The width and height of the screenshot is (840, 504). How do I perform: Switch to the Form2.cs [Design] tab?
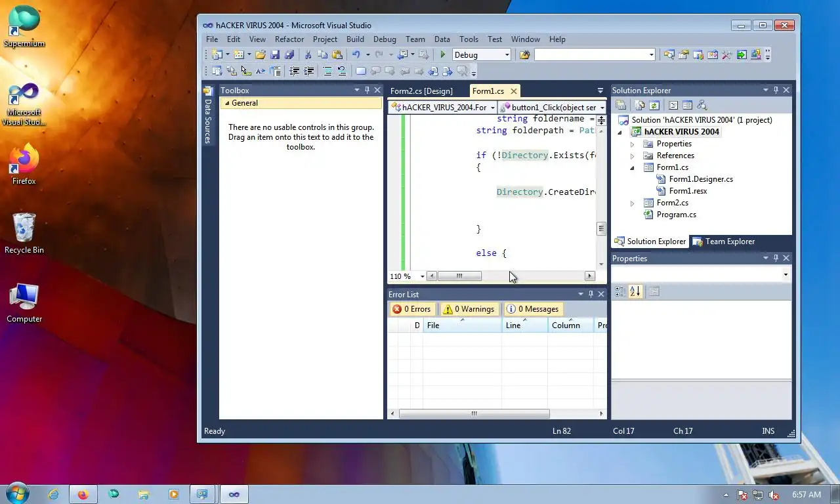pyautogui.click(x=421, y=91)
